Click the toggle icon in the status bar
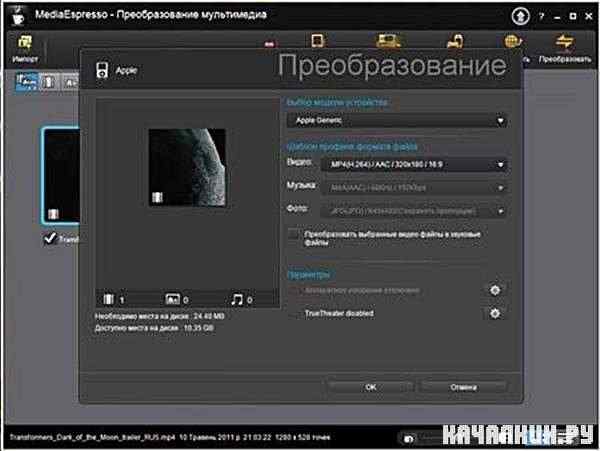 click(x=409, y=438)
